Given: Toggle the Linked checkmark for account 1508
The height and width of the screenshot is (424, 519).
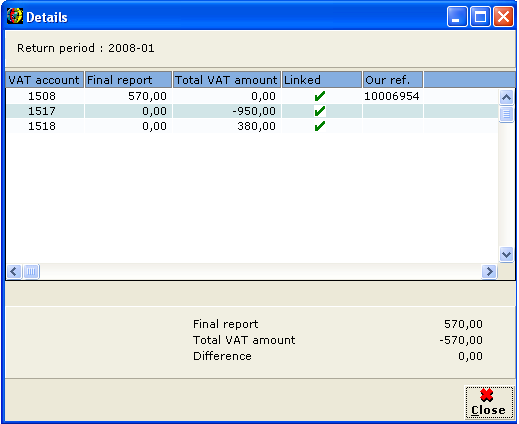Looking at the screenshot, I should click(x=320, y=96).
